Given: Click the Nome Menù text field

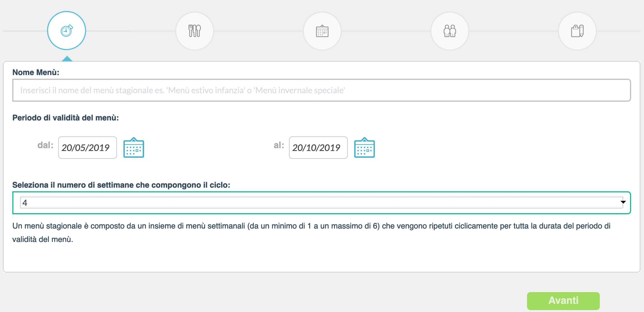Looking at the screenshot, I should point(322,90).
